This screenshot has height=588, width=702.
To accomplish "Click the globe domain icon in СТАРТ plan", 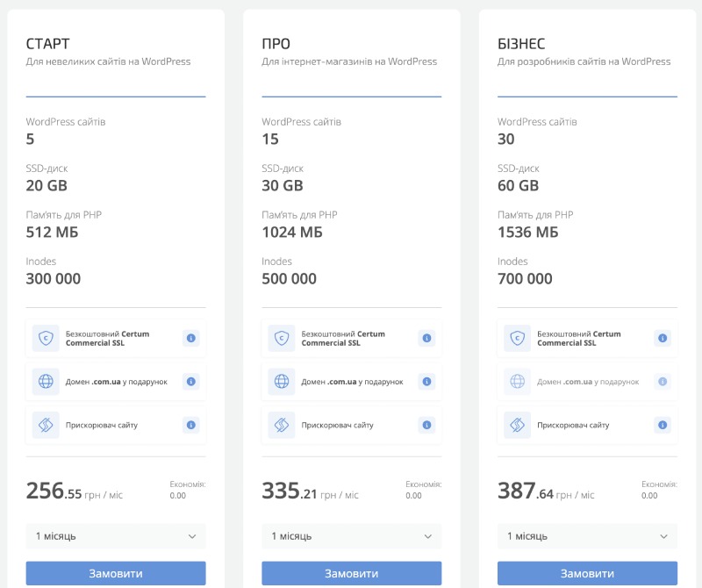I will pos(47,381).
